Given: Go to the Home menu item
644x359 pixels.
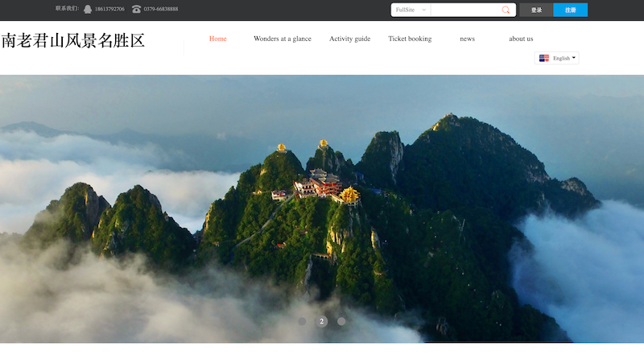Looking at the screenshot, I should pyautogui.click(x=217, y=39).
